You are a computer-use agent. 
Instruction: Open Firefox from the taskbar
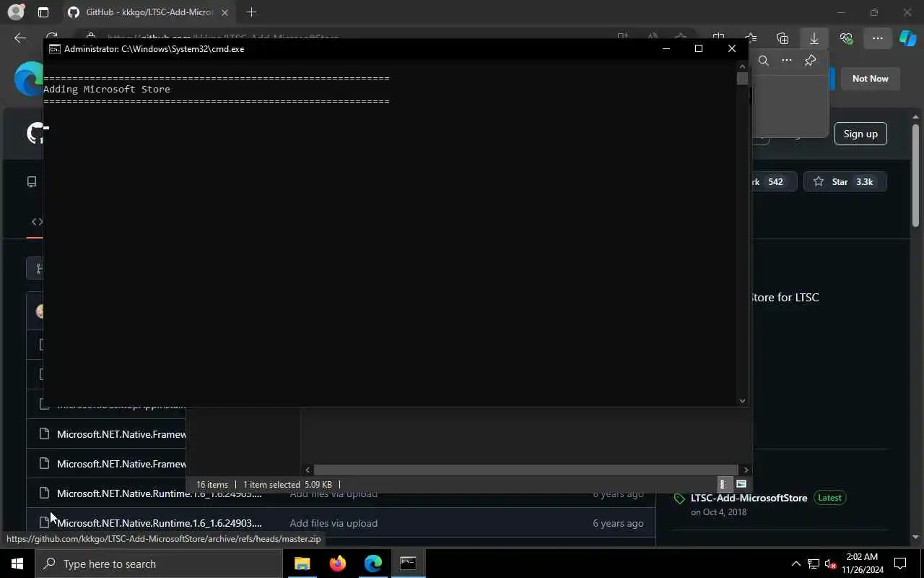point(338,564)
